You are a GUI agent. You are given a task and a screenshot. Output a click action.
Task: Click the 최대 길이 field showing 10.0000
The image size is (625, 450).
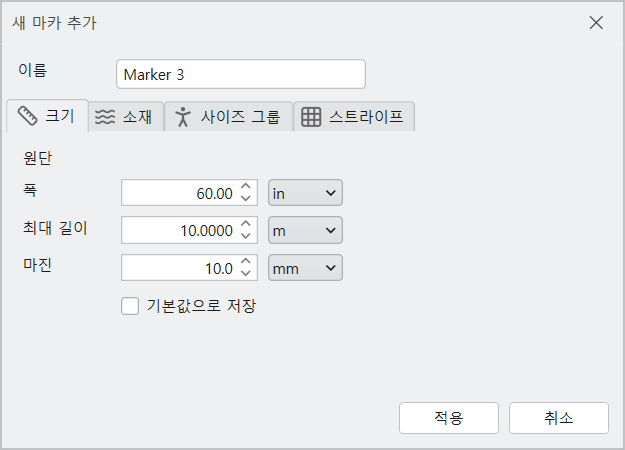pos(189,230)
